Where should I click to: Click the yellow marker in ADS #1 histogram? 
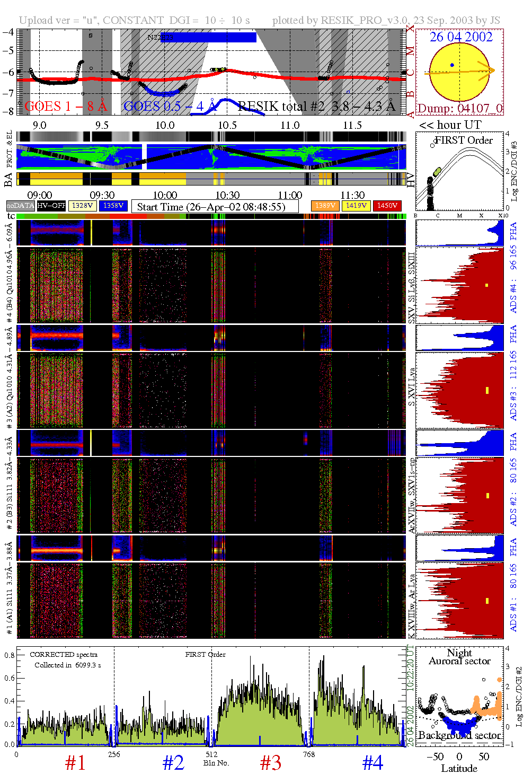coord(487,601)
